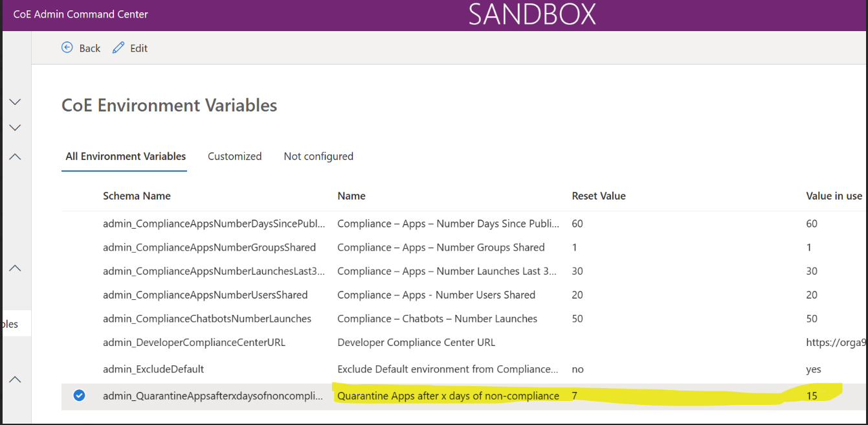Open the Not configured tab
The height and width of the screenshot is (425, 868).
pos(318,156)
